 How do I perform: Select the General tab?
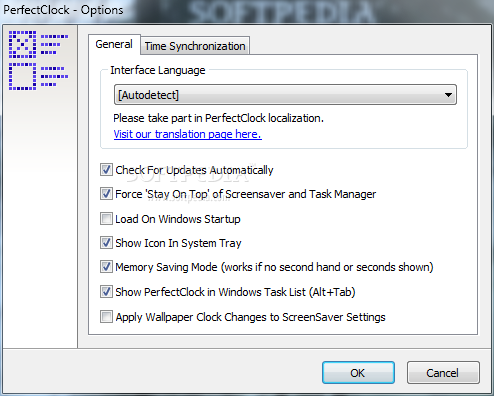[x=114, y=44]
